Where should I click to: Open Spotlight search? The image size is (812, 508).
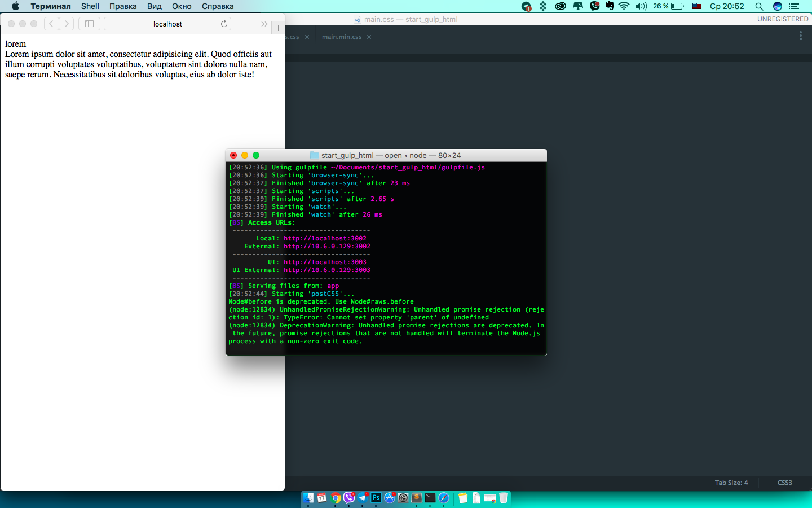[x=759, y=6]
